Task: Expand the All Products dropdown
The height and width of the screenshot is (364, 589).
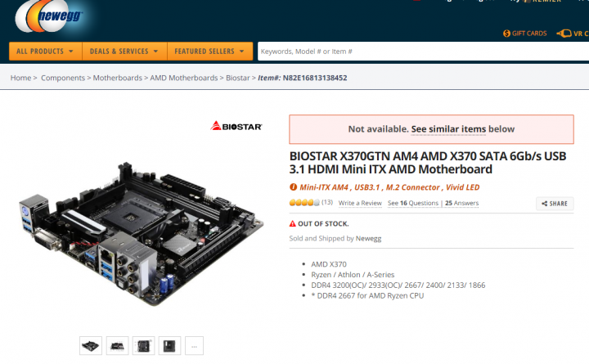Action: coord(46,51)
